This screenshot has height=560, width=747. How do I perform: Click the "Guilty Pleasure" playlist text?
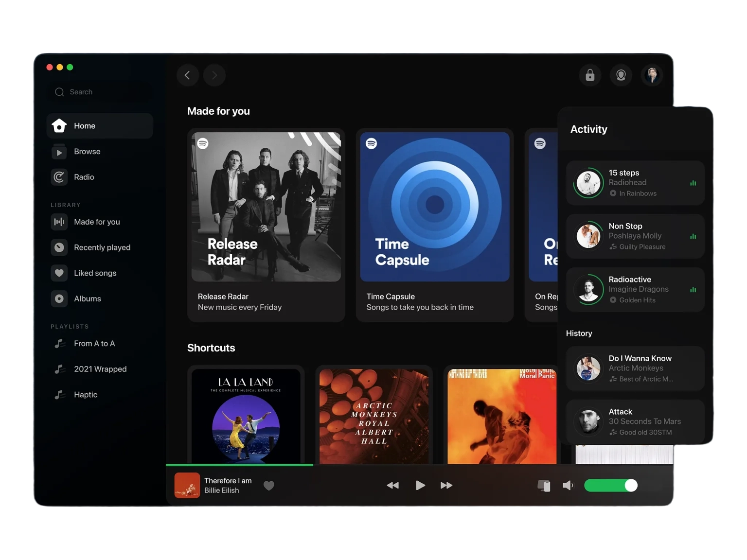(642, 247)
